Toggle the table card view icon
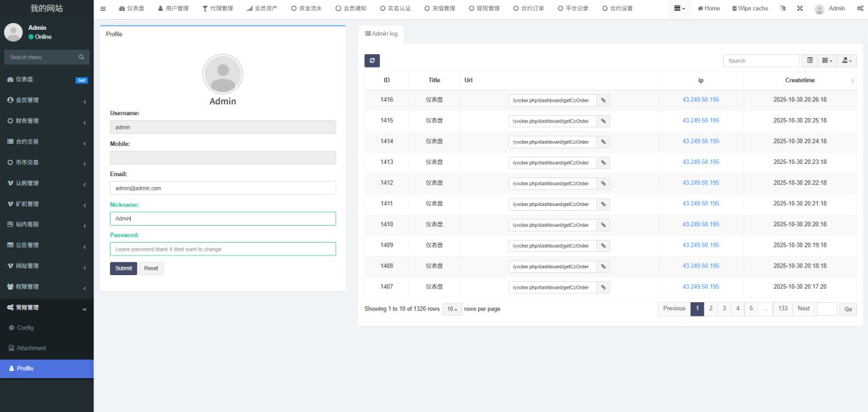The height and width of the screenshot is (412, 868). 810,61
